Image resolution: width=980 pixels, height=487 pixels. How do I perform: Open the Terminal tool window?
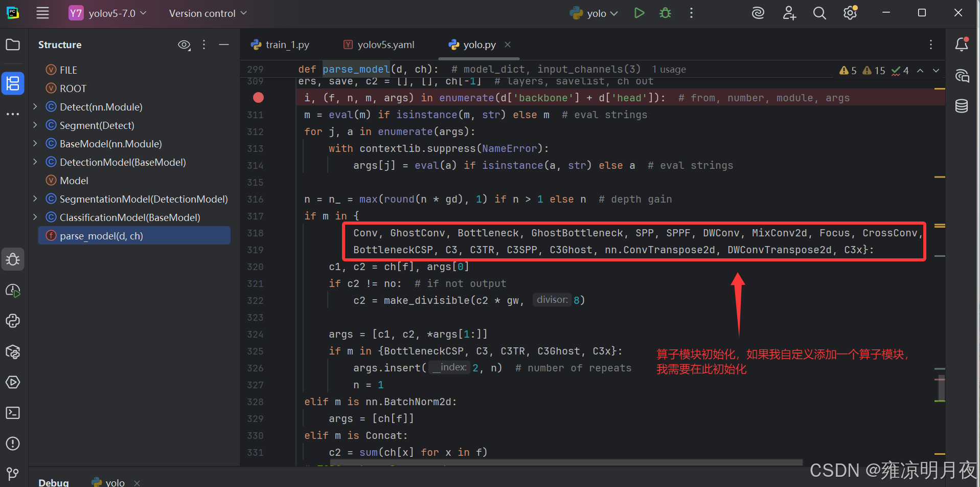(x=13, y=413)
